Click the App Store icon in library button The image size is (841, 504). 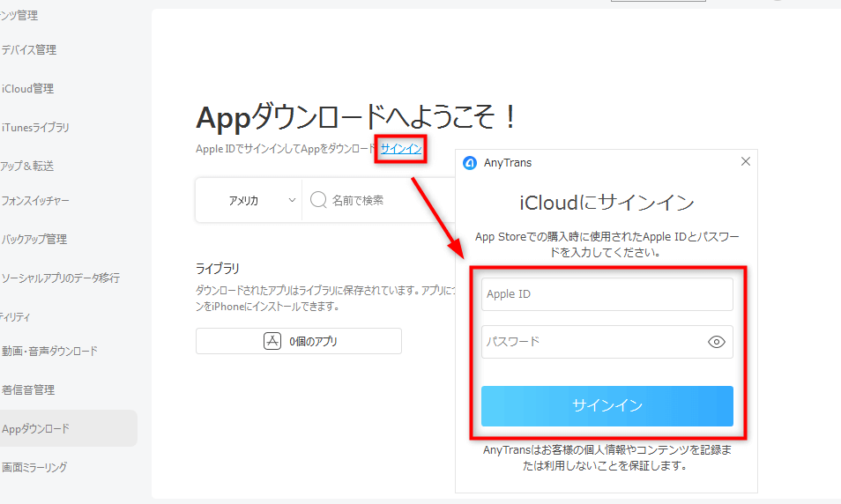coord(272,341)
